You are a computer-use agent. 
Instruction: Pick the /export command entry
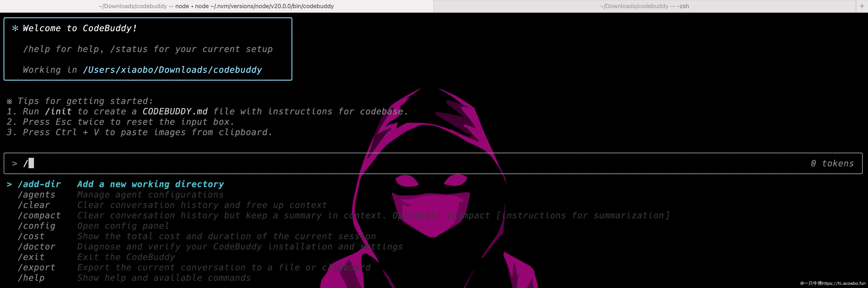click(36, 267)
